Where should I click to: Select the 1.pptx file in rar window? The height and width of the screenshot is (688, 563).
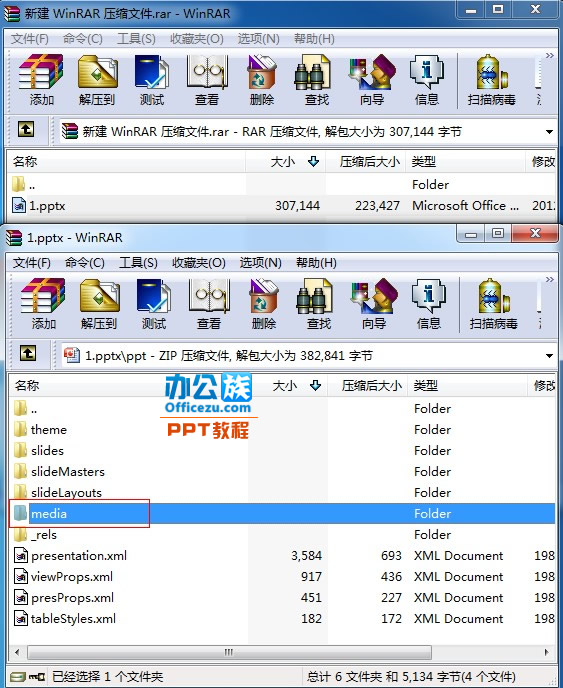click(283, 205)
